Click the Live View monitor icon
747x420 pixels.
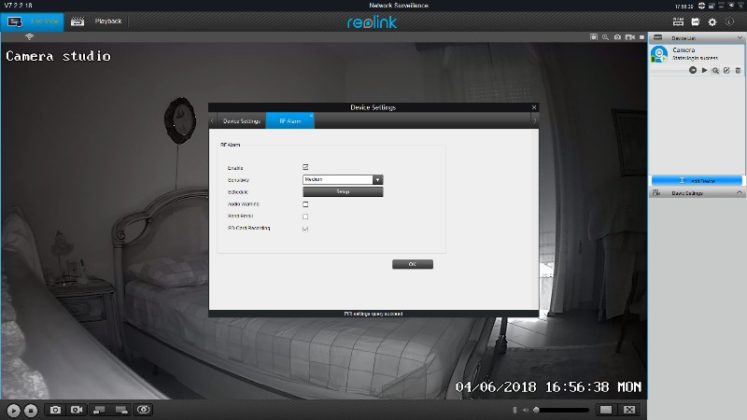click(x=15, y=22)
